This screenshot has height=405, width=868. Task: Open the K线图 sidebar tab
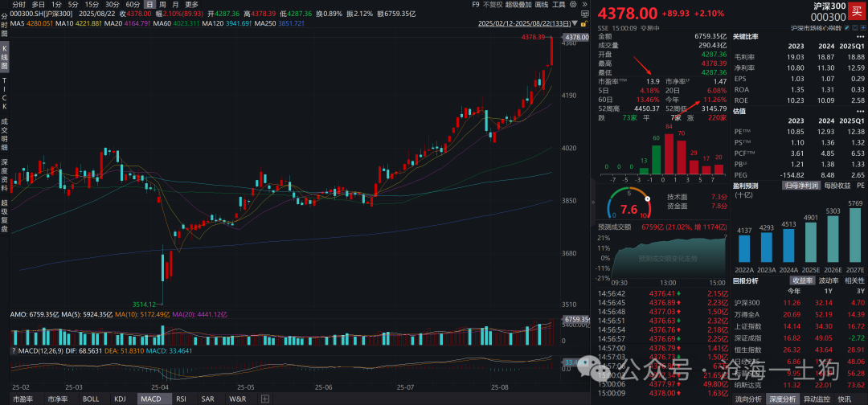click(5, 56)
